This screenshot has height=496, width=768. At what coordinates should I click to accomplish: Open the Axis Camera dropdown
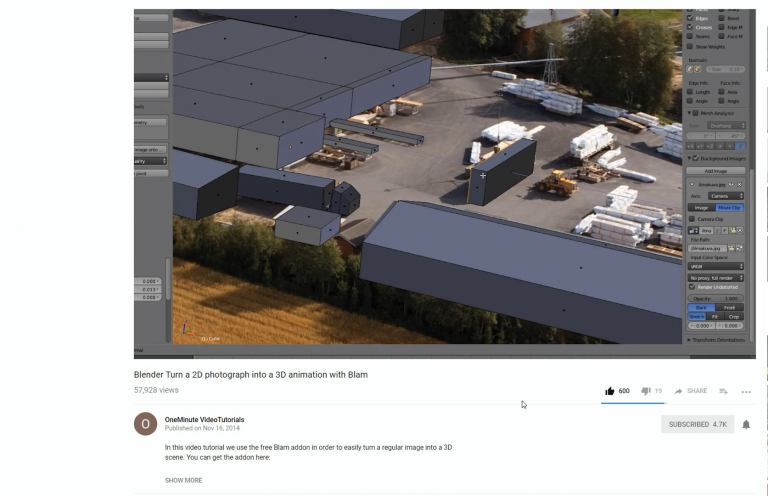tap(725, 196)
